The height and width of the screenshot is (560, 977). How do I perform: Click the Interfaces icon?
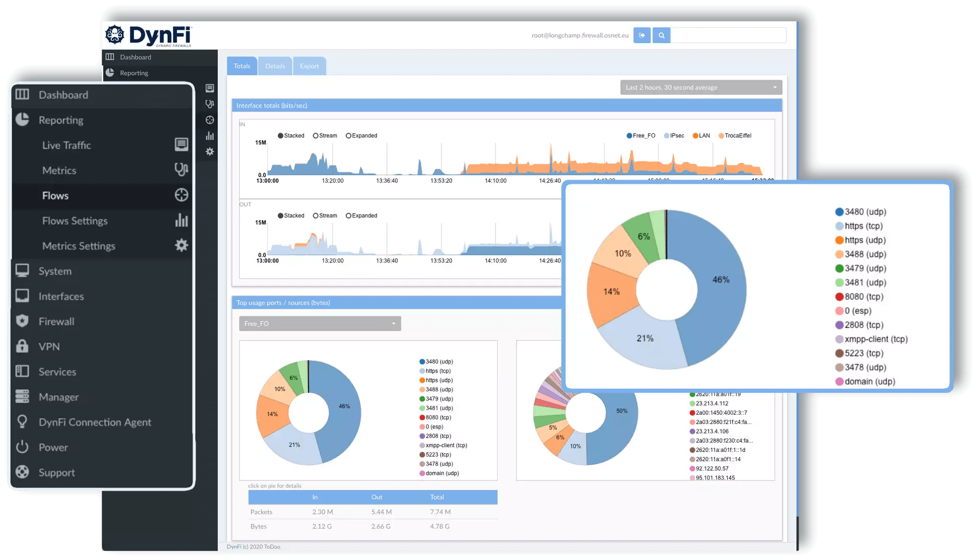[22, 296]
